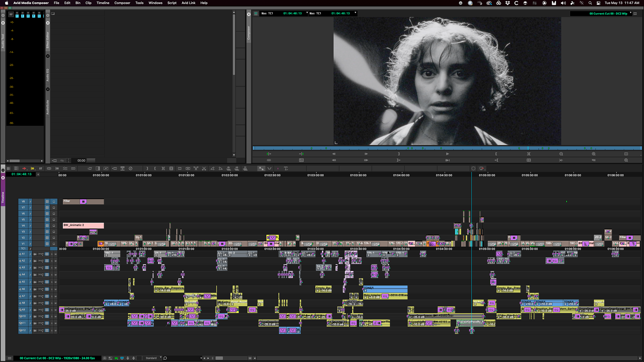Open the Composer menu

pyautogui.click(x=122, y=3)
